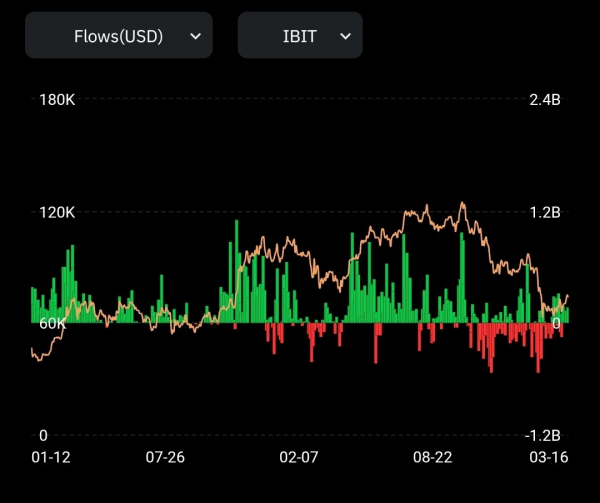The width and height of the screenshot is (600, 503).
Task: Click the chevron arrow beside IBIT
Action: coord(346,36)
